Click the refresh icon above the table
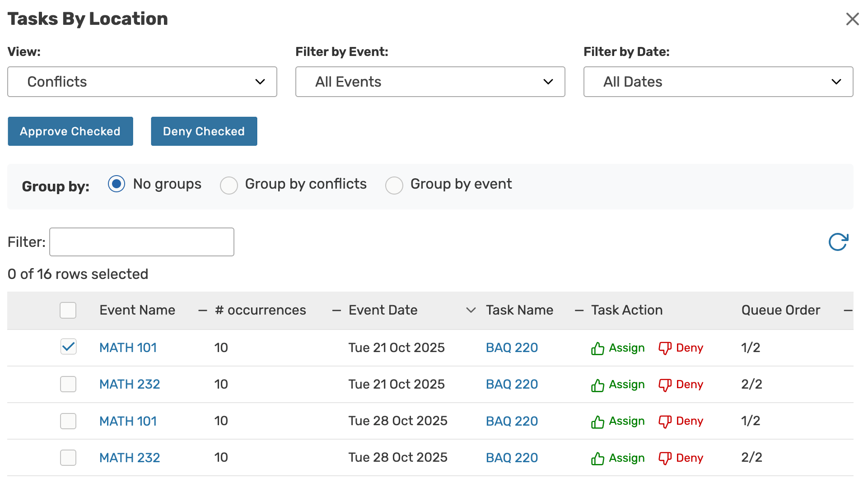Screen dimensions: 868x478 click(838, 242)
